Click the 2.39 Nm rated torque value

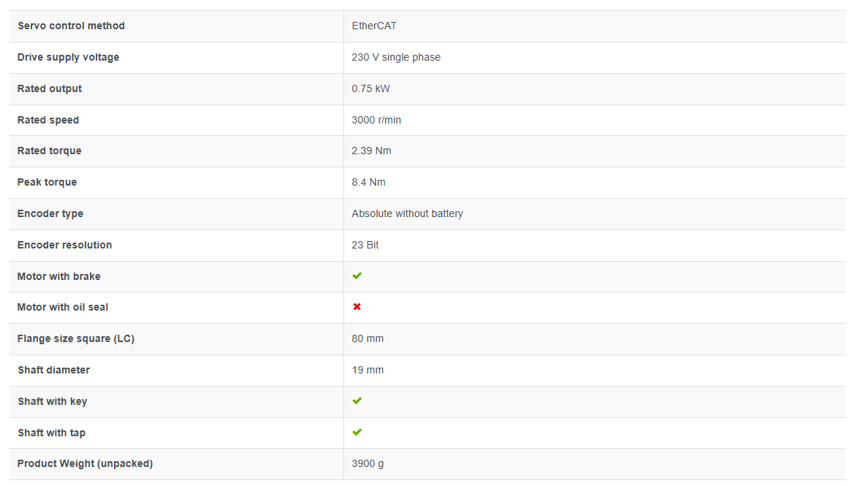pos(371,151)
